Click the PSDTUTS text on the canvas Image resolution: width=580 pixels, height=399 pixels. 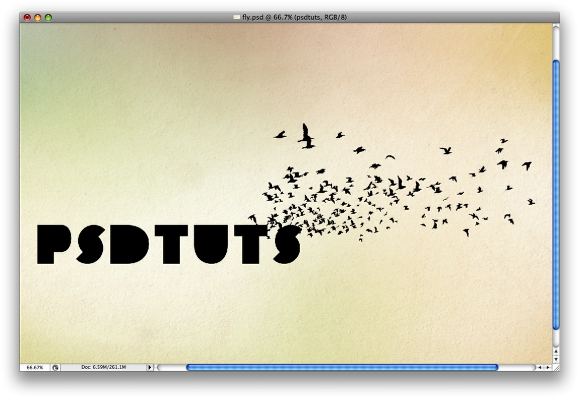click(169, 244)
